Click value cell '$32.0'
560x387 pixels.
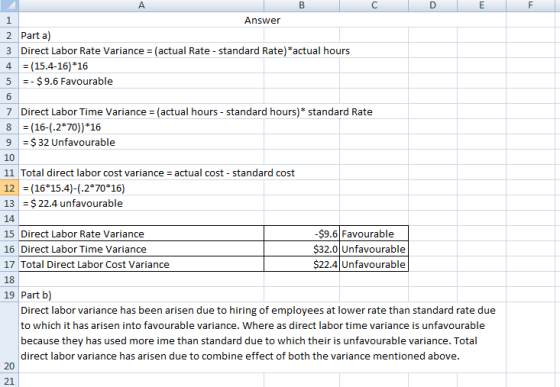(302, 249)
